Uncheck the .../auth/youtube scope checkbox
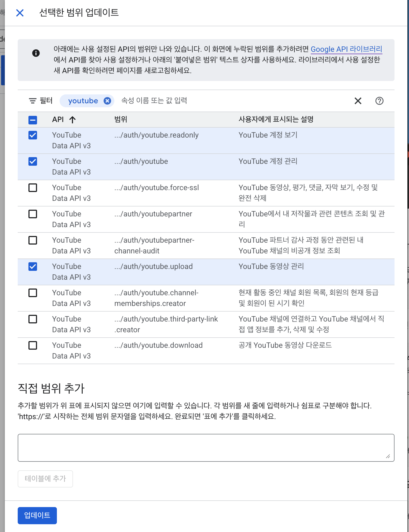This screenshot has height=532, width=409. (x=33, y=161)
